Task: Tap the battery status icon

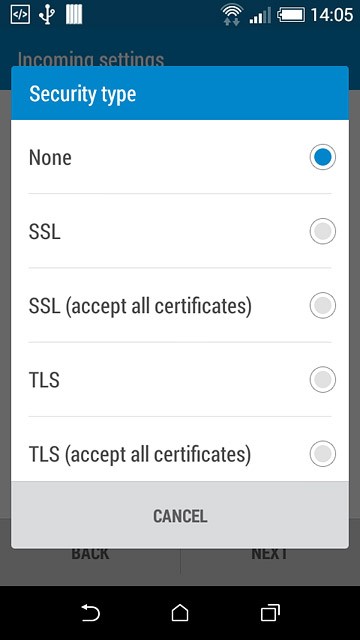Action: 291,16
